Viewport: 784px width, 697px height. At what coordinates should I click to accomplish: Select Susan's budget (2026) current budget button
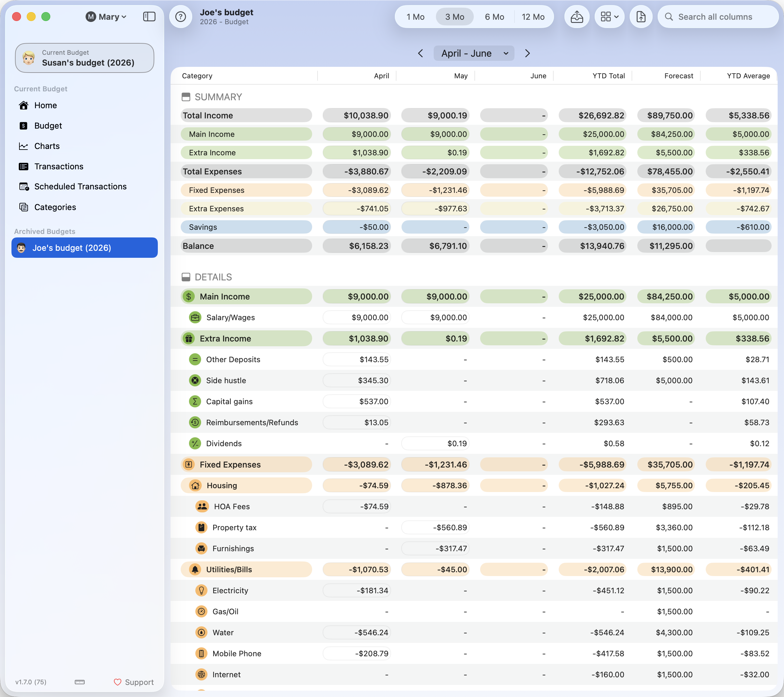84,58
